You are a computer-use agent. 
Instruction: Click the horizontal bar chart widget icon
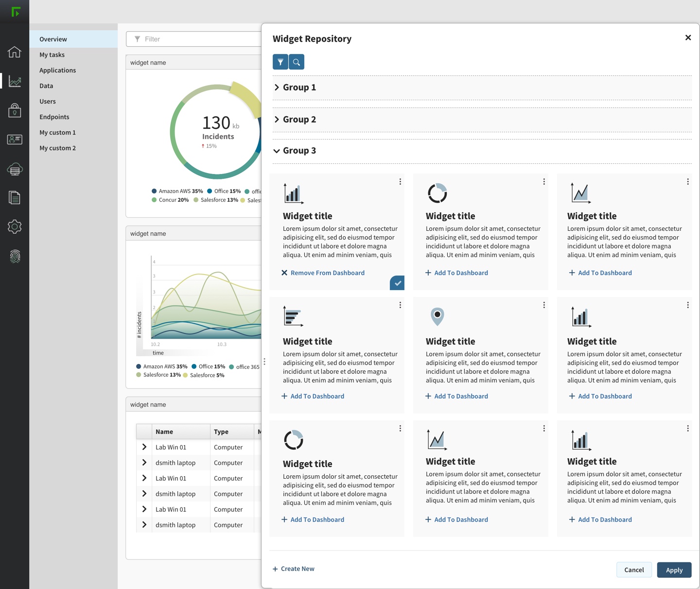tap(293, 316)
